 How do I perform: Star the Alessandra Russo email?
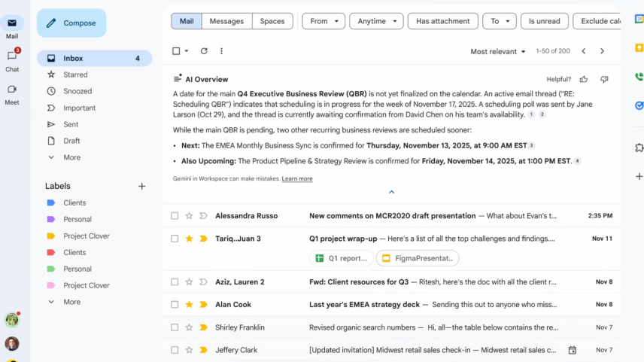pos(189,216)
